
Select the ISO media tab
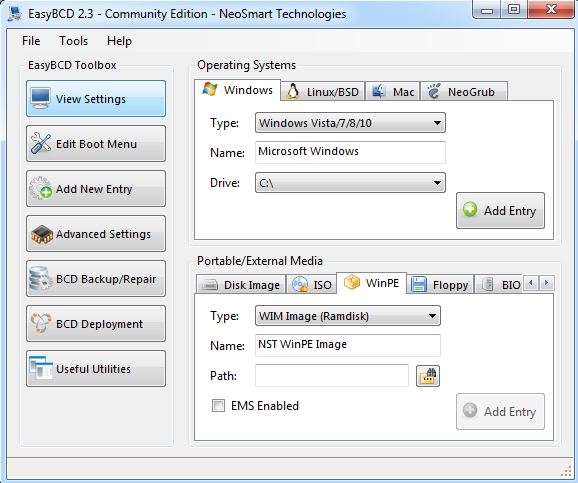click(x=311, y=284)
